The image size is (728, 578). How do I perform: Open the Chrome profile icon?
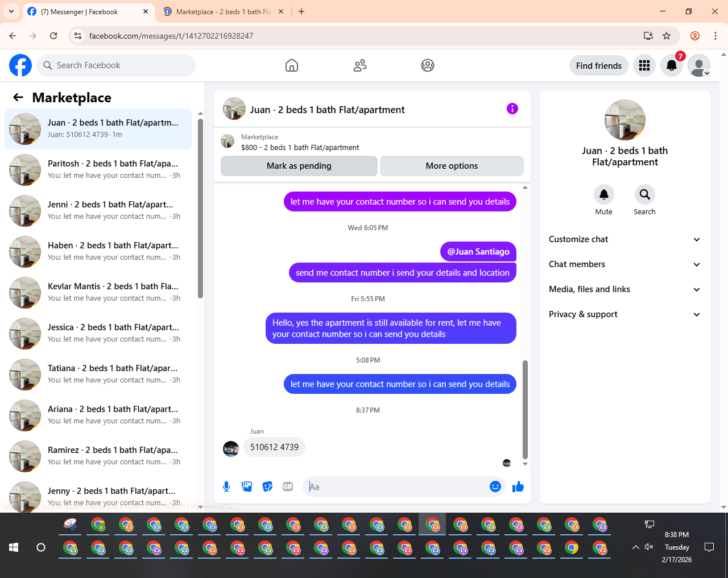point(695,36)
